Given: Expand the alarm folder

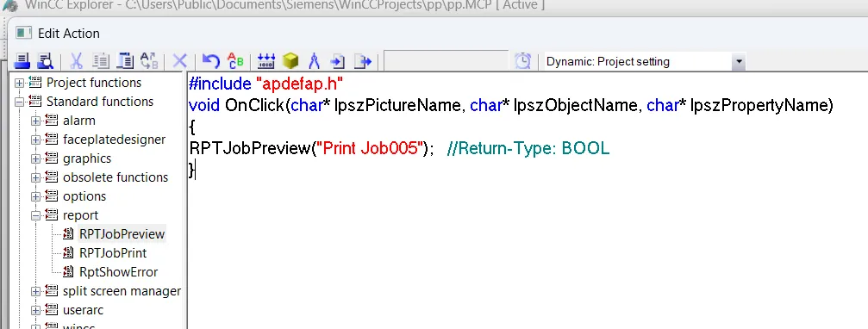Looking at the screenshot, I should 36,121.
